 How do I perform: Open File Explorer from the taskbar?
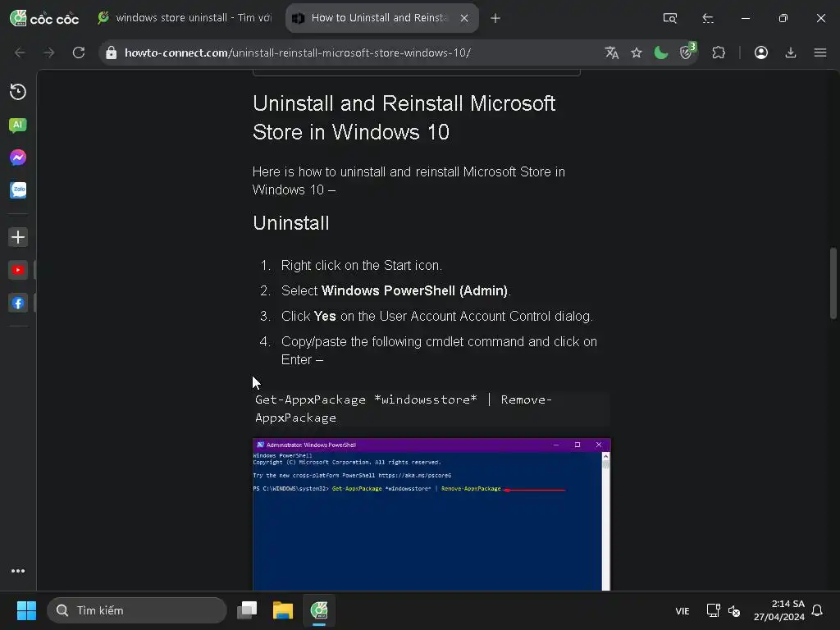point(283,610)
